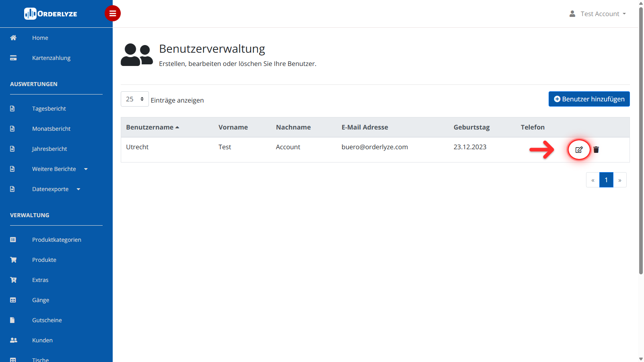Click the 23.12.2023 birthday cell
The width and height of the screenshot is (644, 362).
tap(470, 147)
